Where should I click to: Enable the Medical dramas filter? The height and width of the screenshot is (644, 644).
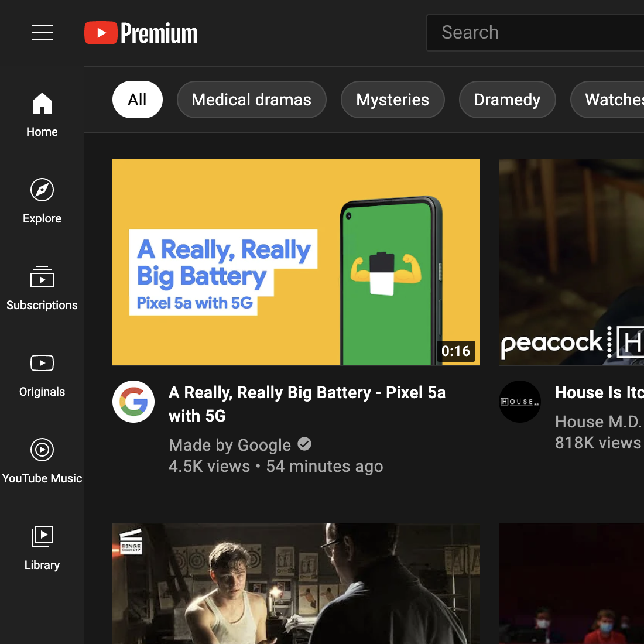pos(251,100)
